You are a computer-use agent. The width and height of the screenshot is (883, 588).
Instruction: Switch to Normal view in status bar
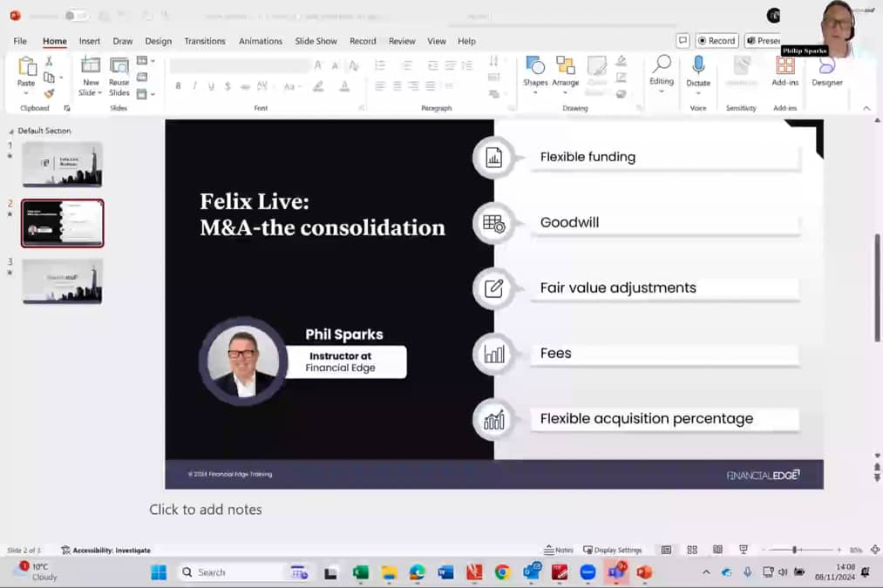[x=666, y=550]
